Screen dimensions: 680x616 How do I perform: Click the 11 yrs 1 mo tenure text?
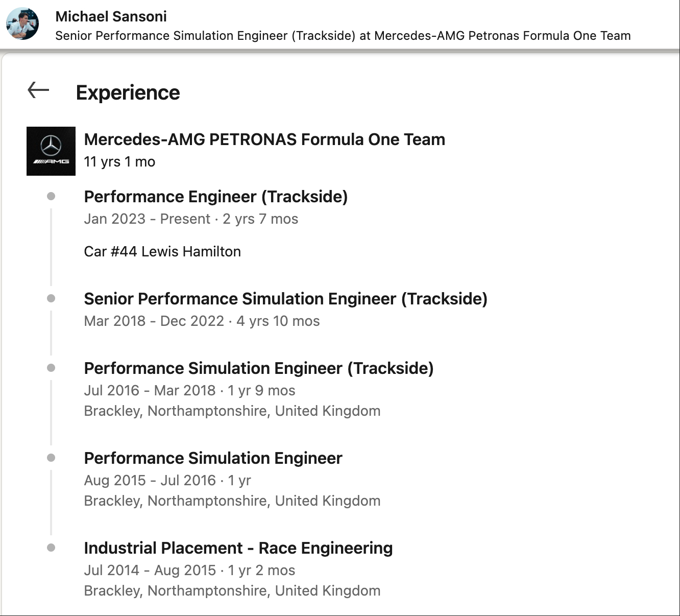pos(119,162)
